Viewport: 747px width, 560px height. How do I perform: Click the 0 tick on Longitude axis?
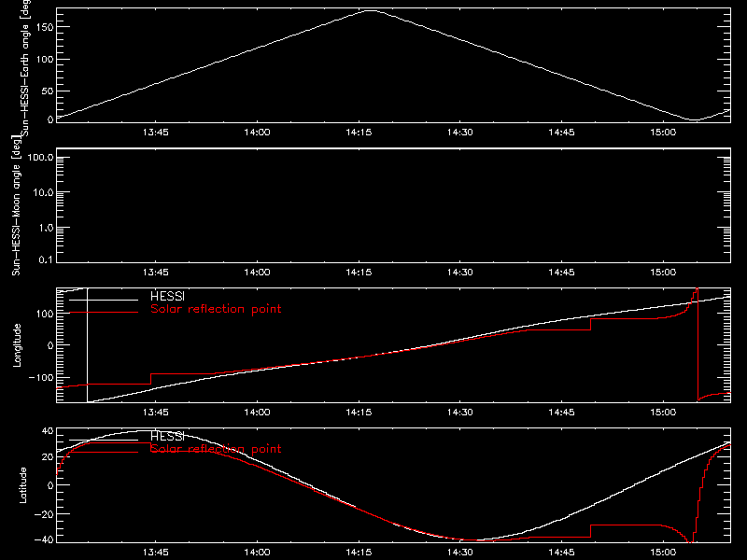(50, 345)
